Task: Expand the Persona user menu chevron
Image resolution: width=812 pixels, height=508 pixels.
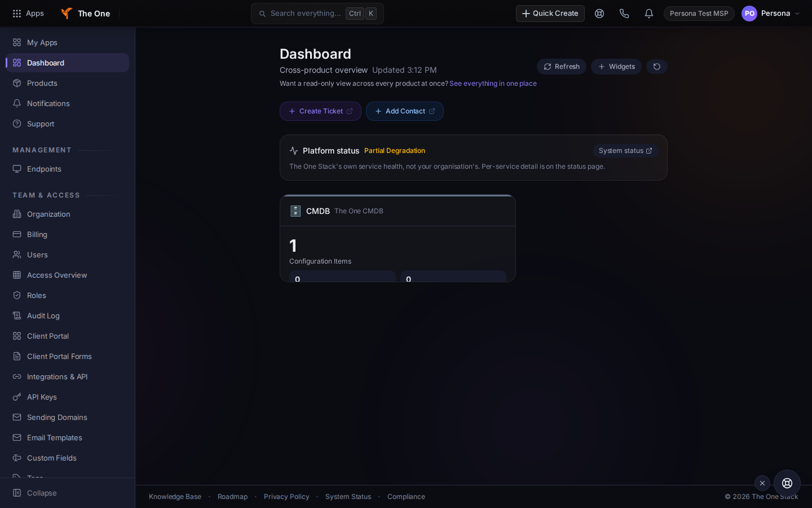Action: point(797,14)
